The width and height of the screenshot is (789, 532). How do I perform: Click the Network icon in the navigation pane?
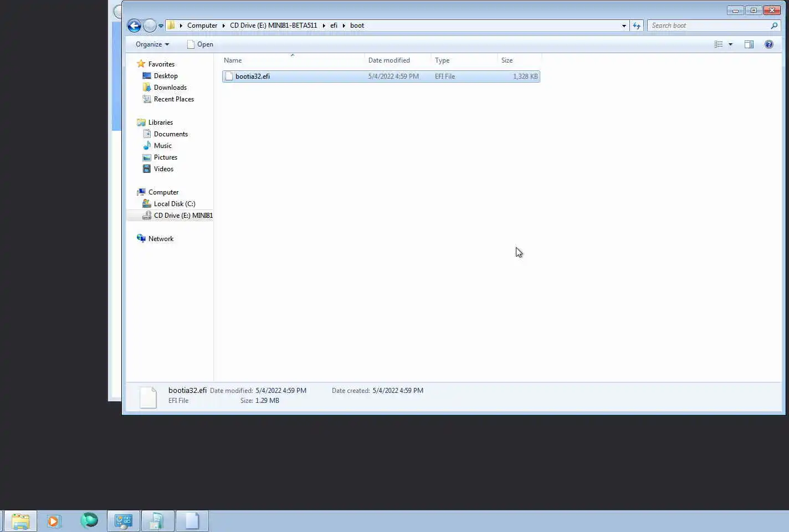click(x=141, y=238)
